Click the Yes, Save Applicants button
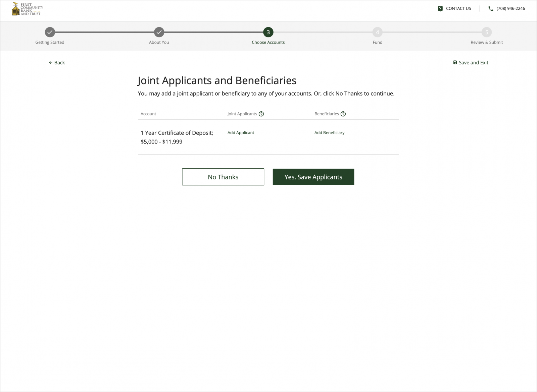This screenshot has height=392, width=537. pyautogui.click(x=313, y=177)
